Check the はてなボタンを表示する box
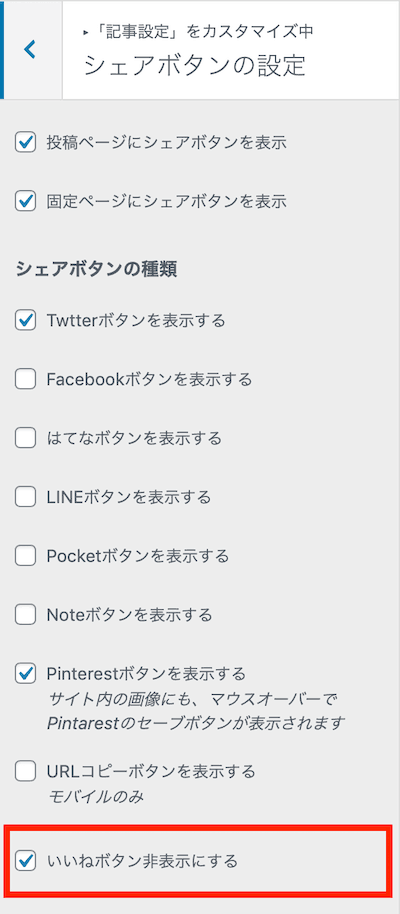Screen dimensions: 400x914 pyautogui.click(x=25, y=438)
